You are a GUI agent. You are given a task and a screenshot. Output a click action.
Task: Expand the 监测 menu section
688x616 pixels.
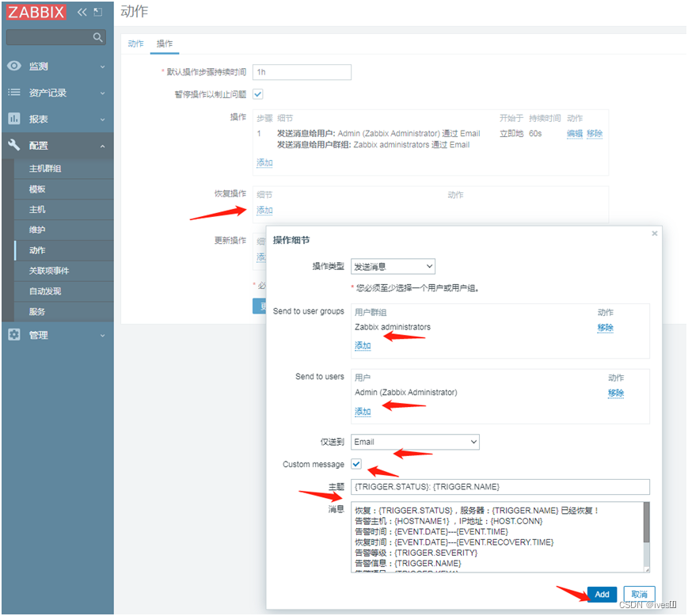pyautogui.click(x=102, y=67)
